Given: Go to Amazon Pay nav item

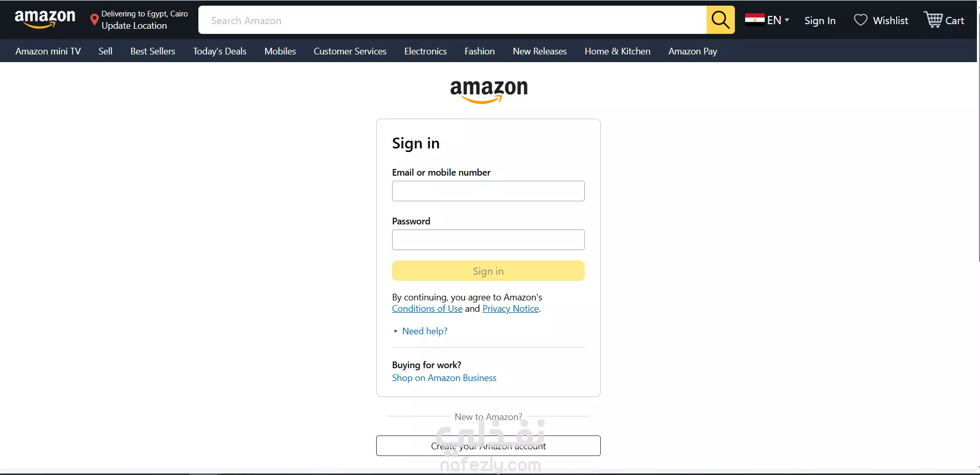Looking at the screenshot, I should [x=693, y=51].
